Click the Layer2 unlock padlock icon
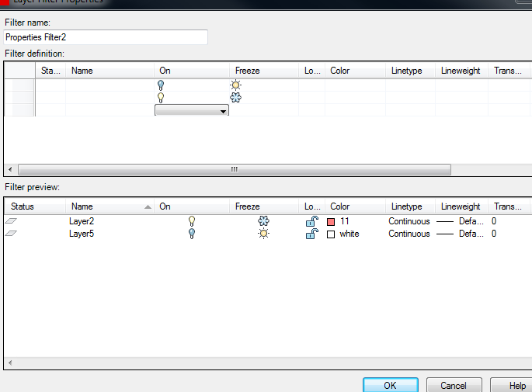Screen dimensions: 532x392 click(311, 221)
